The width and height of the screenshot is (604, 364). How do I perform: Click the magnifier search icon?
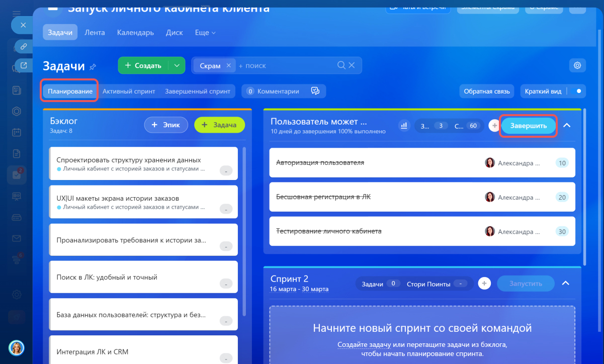coord(341,65)
